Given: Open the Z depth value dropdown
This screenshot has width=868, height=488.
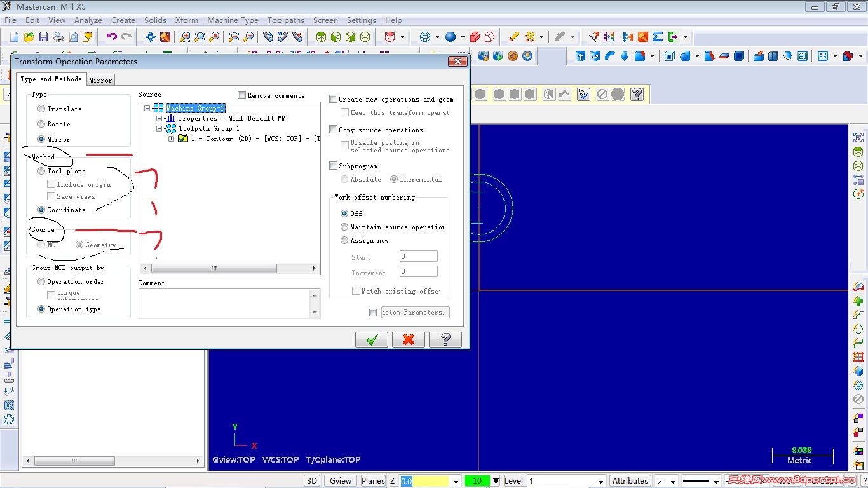Looking at the screenshot, I should coord(456,481).
